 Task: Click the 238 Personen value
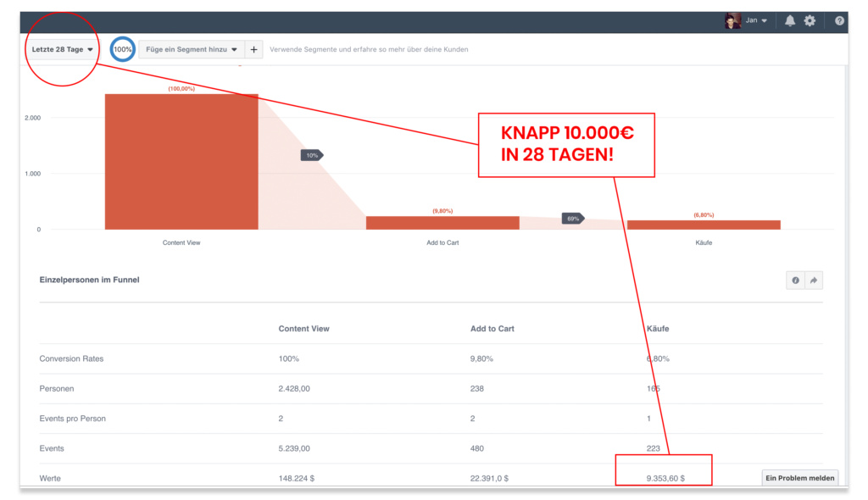pos(476,389)
